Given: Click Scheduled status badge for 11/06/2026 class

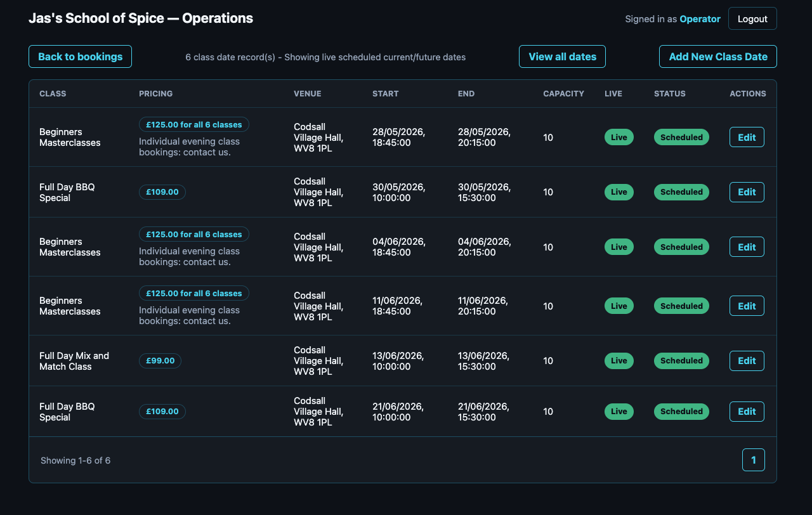Looking at the screenshot, I should (681, 306).
